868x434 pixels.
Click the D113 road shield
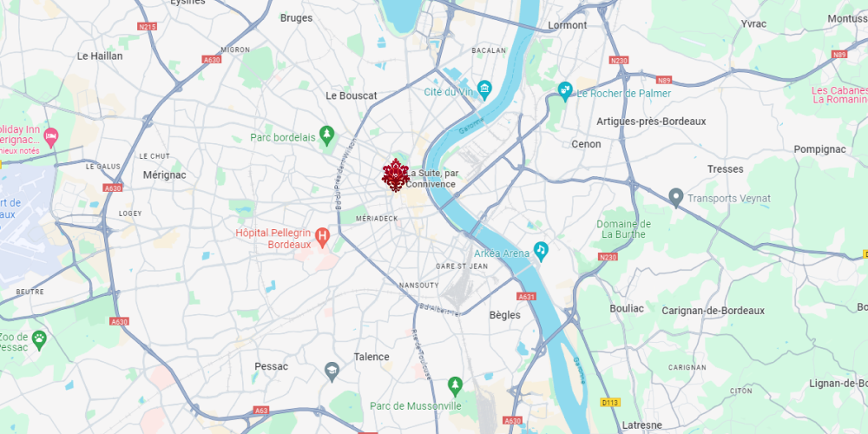(x=610, y=403)
